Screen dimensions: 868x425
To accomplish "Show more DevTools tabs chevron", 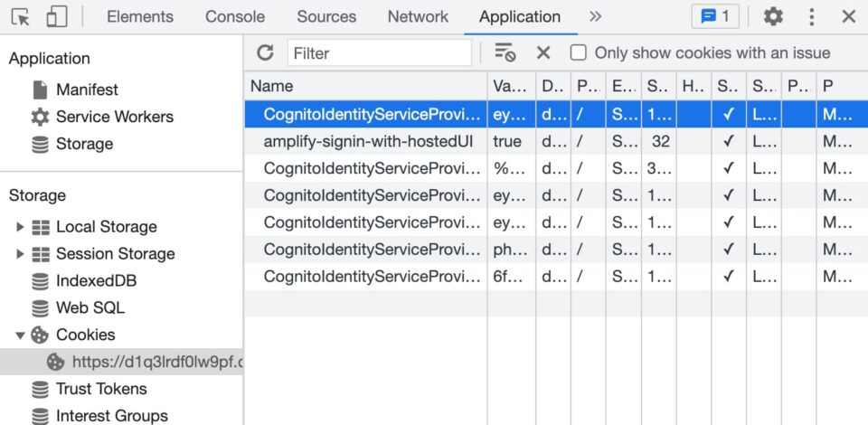I will [595, 17].
